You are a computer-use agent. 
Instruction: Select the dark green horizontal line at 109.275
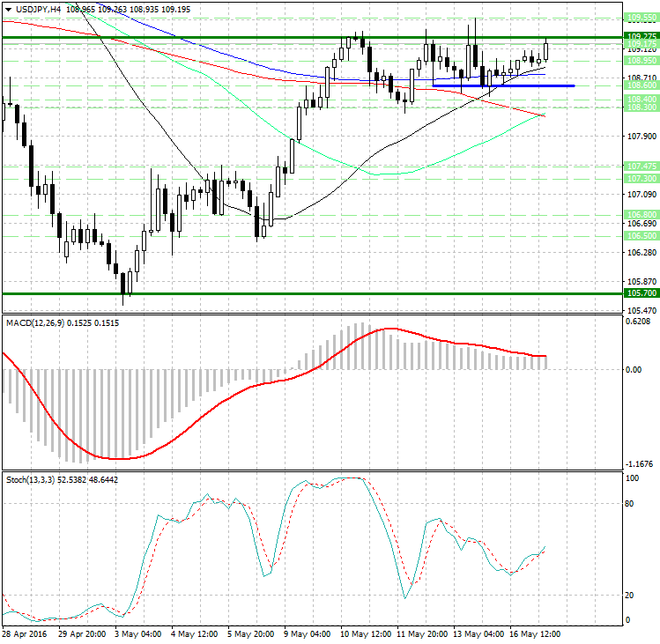click(x=312, y=38)
